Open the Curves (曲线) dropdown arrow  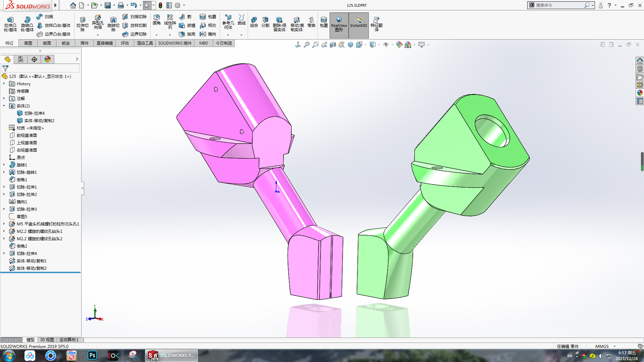click(241, 35)
